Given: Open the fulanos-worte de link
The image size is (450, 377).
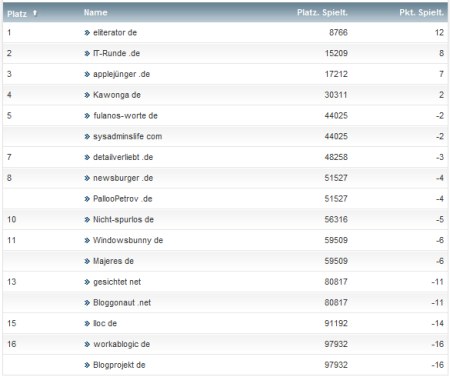Looking at the screenshot, I should (x=125, y=116).
